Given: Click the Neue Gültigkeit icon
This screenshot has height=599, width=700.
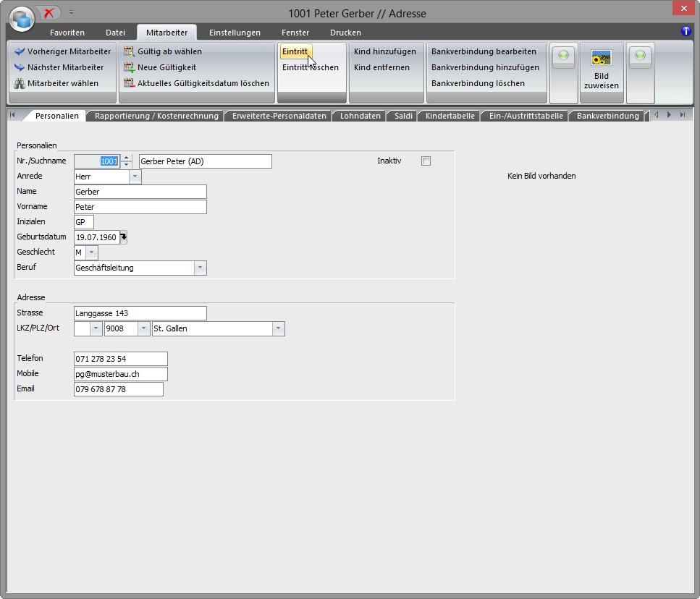Looking at the screenshot, I should 129,68.
